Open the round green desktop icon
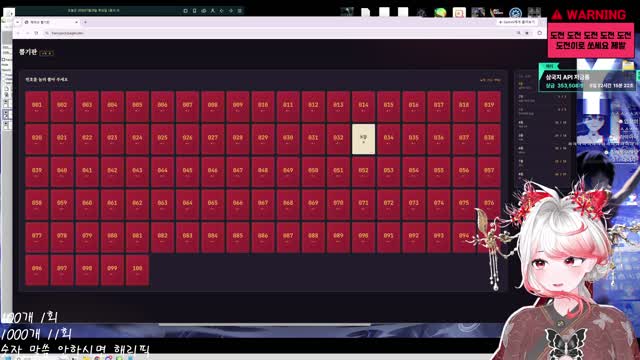Viewport: 640px width, 360px height. (x=440, y=13)
